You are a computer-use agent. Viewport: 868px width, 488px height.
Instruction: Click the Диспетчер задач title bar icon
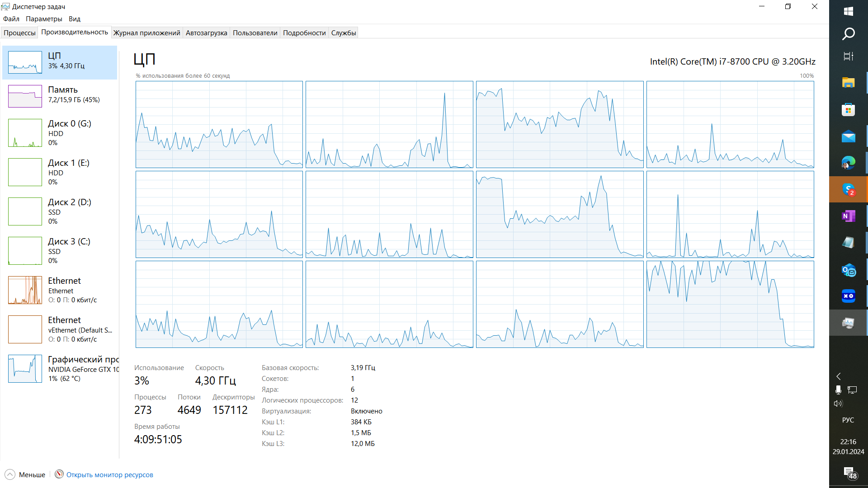[5, 6]
